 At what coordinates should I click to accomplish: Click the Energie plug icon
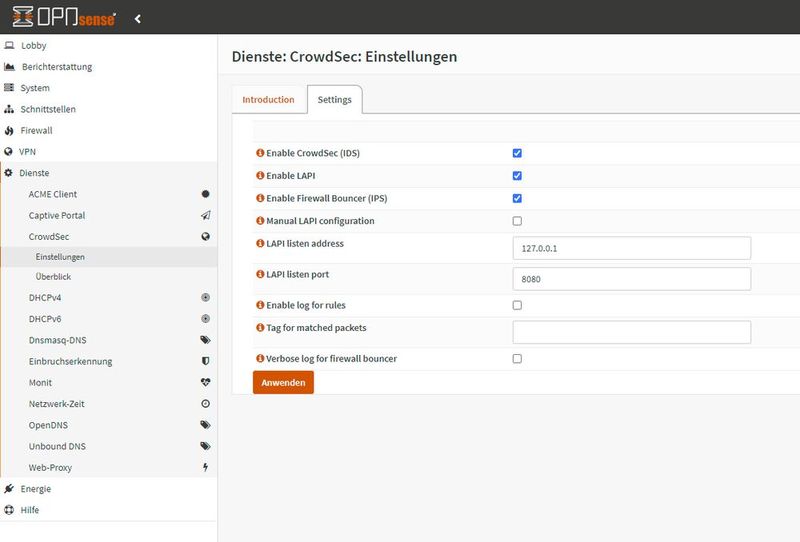pos(9,489)
